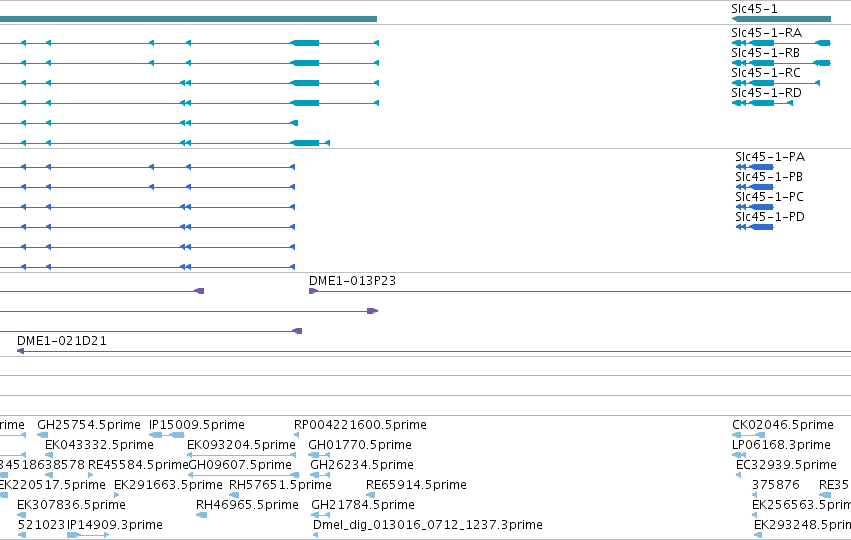Image resolution: width=851 pixels, height=540 pixels.
Task: Click EST label EK291663.5prime
Action: point(168,485)
